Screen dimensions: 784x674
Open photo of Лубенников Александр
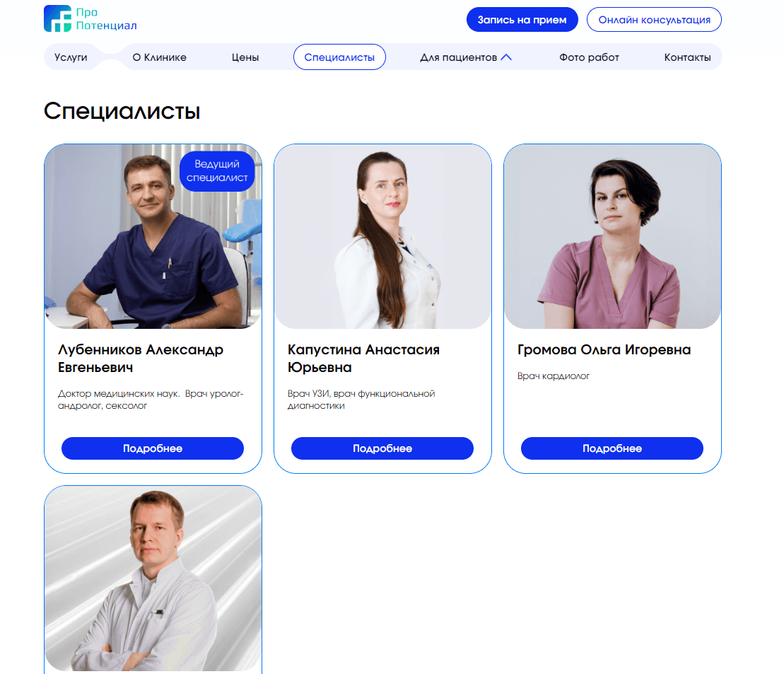click(153, 236)
